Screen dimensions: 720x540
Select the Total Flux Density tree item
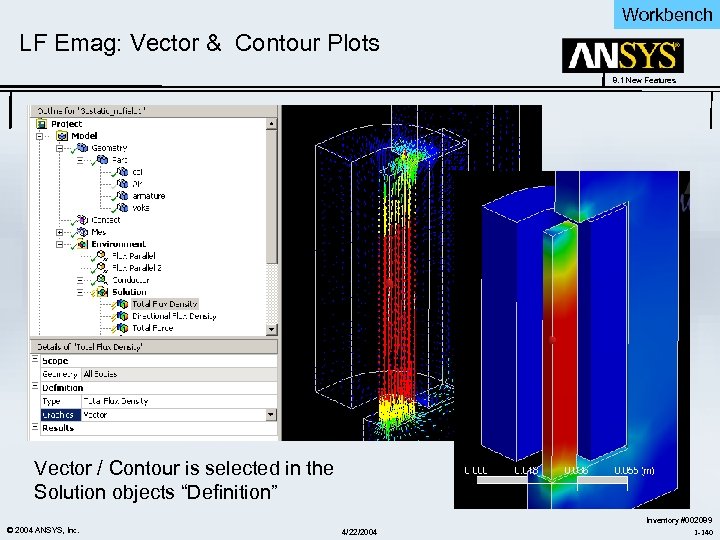click(164, 304)
